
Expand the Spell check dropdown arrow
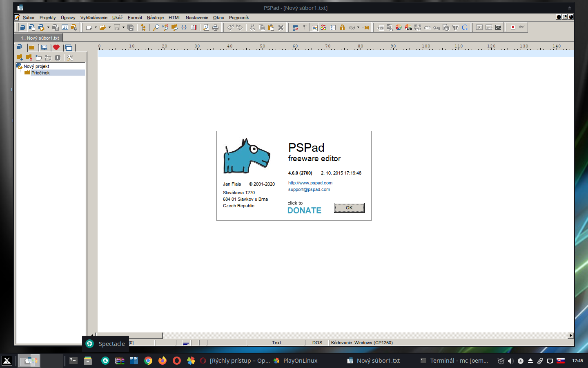coord(358,27)
